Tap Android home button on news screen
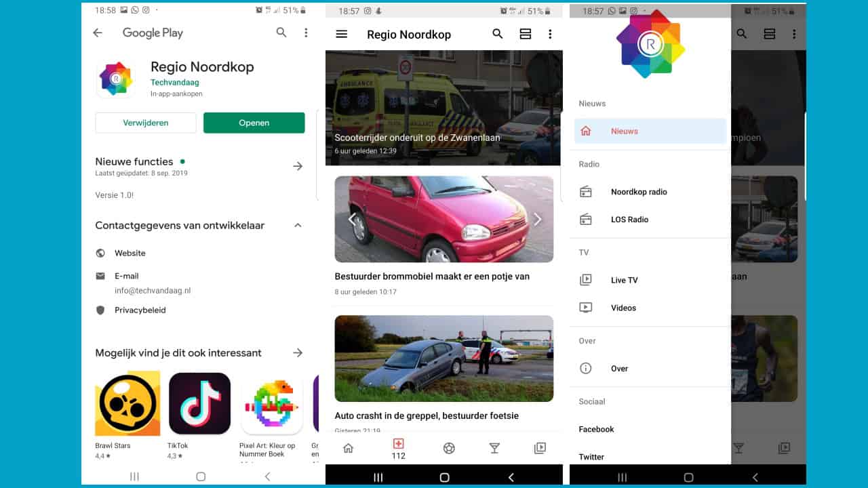Viewport: 868px width, 488px height. pos(444,477)
